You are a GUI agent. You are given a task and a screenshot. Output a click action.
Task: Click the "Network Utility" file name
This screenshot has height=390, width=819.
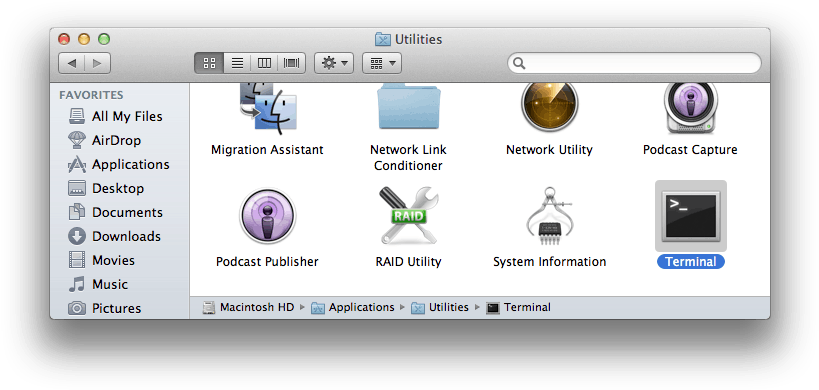[x=549, y=150]
